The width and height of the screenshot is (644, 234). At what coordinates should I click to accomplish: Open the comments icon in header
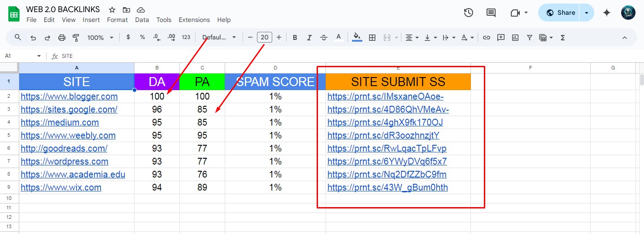pyautogui.click(x=491, y=13)
